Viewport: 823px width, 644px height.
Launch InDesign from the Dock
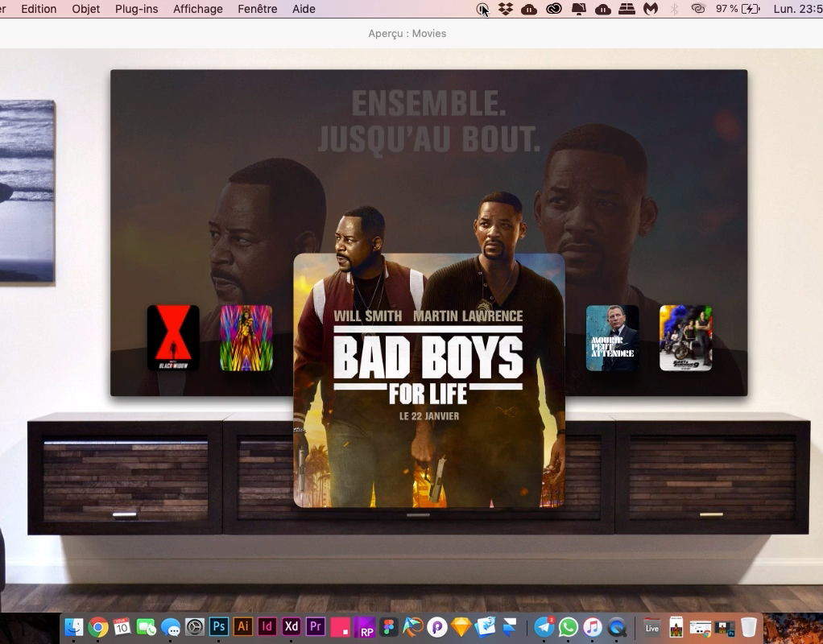tap(267, 626)
